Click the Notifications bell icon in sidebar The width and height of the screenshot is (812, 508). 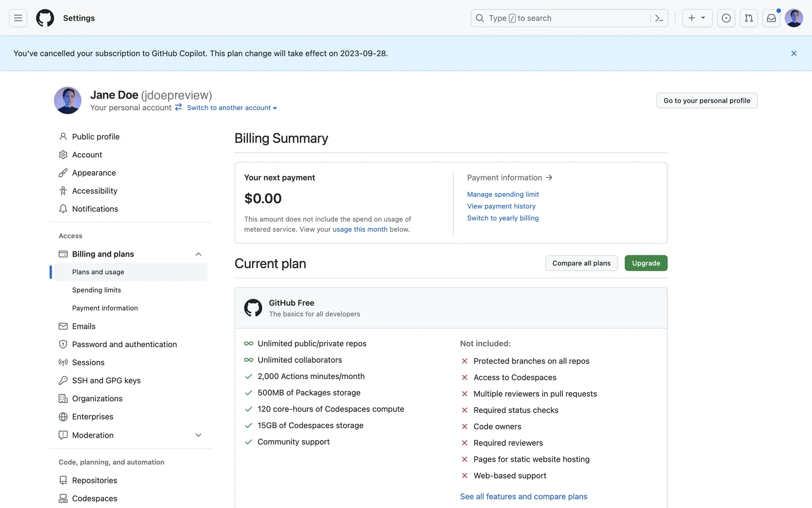[x=63, y=209]
